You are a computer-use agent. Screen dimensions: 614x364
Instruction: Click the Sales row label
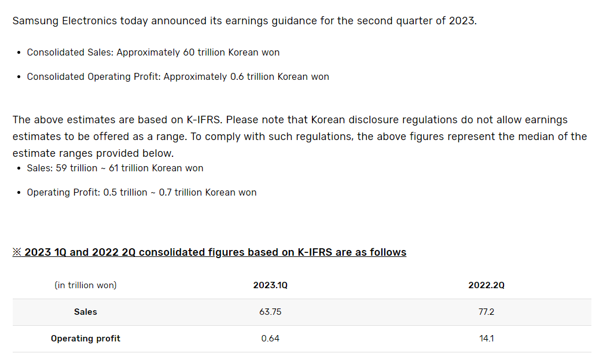[x=86, y=312]
